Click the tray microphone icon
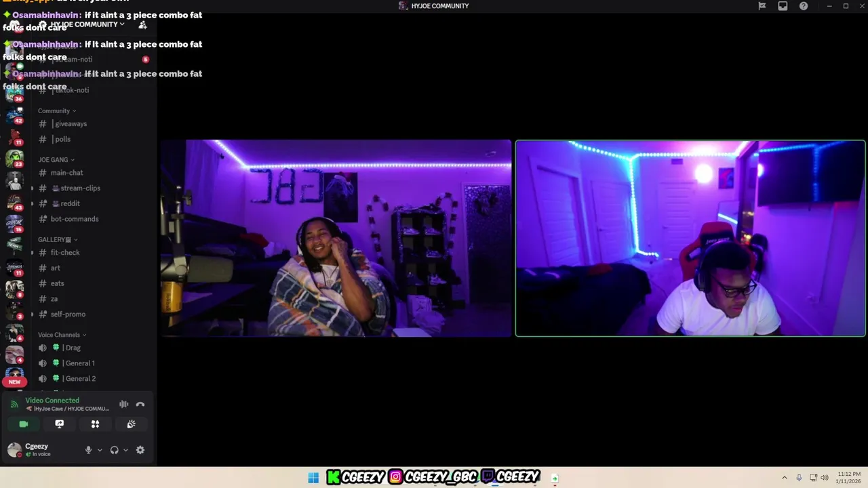This screenshot has width=868, height=488. (x=800, y=478)
